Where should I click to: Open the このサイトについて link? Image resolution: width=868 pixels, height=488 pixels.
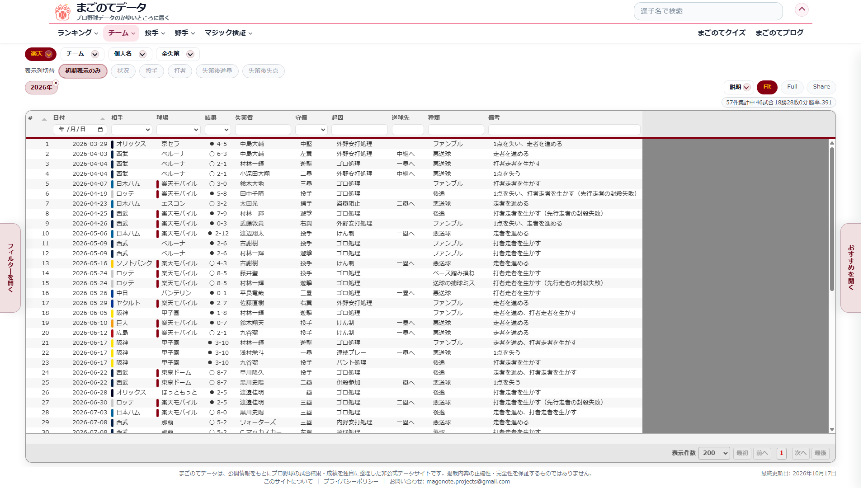coord(288,482)
